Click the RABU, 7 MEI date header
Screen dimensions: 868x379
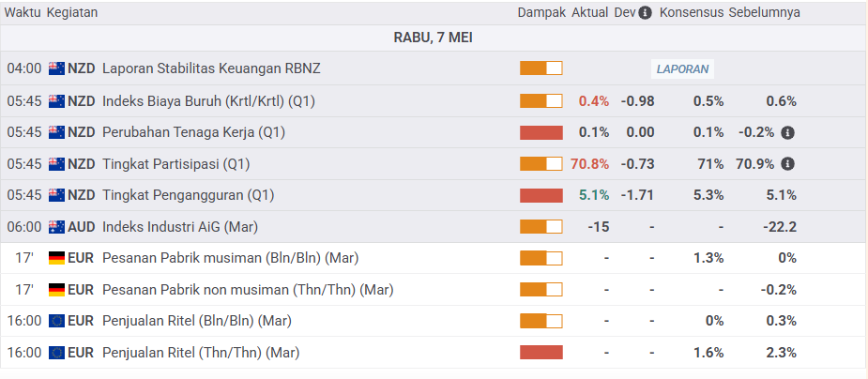coord(434,38)
